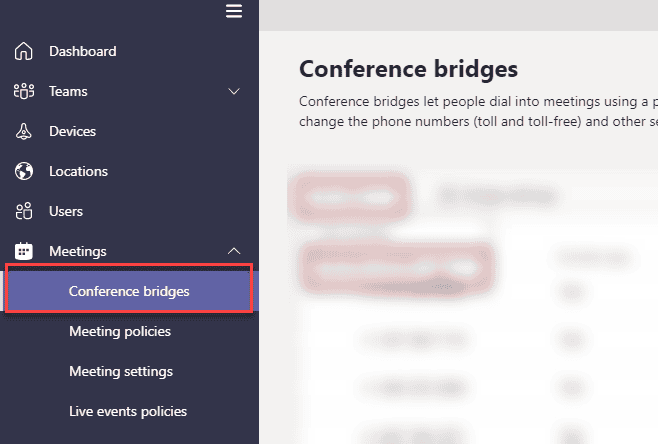Collapse the Meetings section chevron

[234, 251]
